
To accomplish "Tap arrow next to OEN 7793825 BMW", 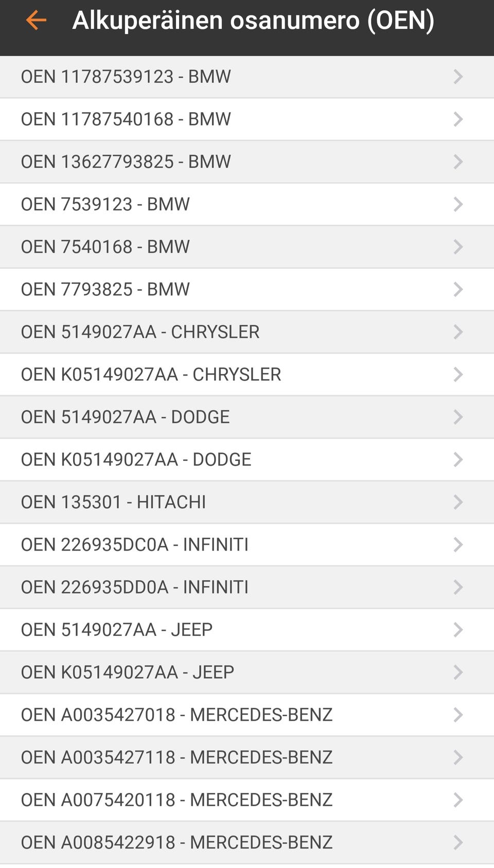I will [457, 289].
